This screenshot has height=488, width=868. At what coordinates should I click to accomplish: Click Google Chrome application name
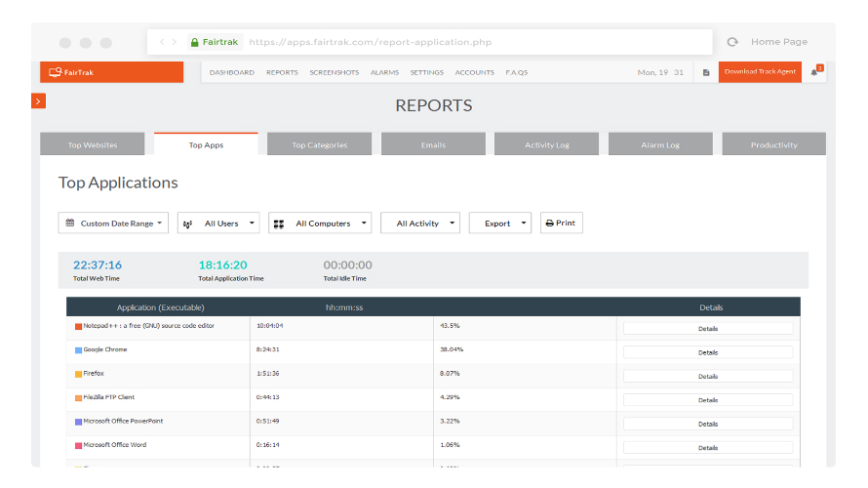point(105,349)
